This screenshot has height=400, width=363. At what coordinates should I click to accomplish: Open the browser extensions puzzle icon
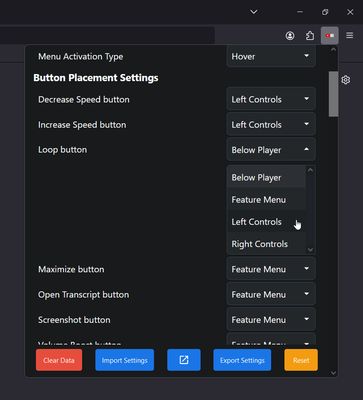pyautogui.click(x=310, y=36)
